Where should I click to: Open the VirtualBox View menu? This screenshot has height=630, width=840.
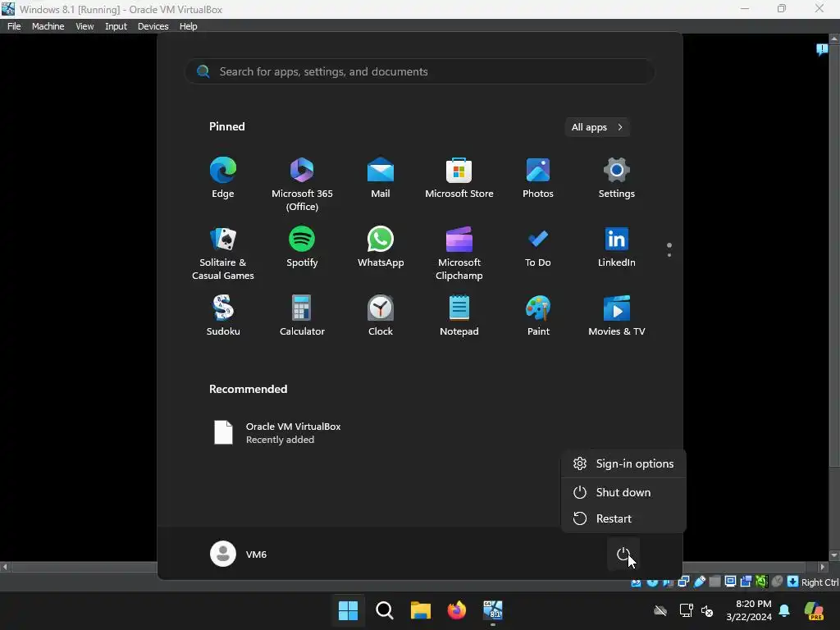pos(84,26)
